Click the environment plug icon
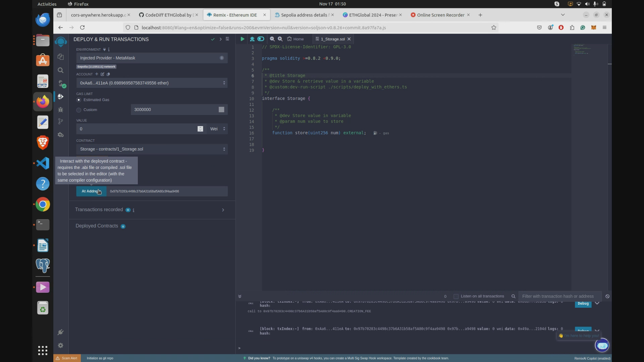The width and height of the screenshot is (644, 362). coord(104,49)
